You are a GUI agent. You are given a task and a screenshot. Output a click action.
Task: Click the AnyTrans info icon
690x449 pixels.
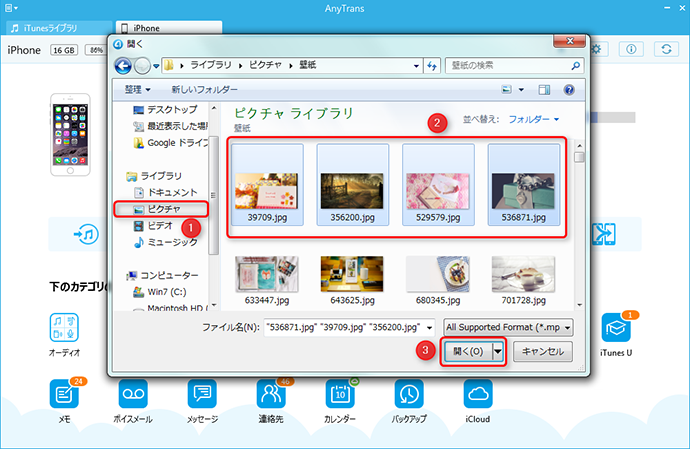(631, 49)
